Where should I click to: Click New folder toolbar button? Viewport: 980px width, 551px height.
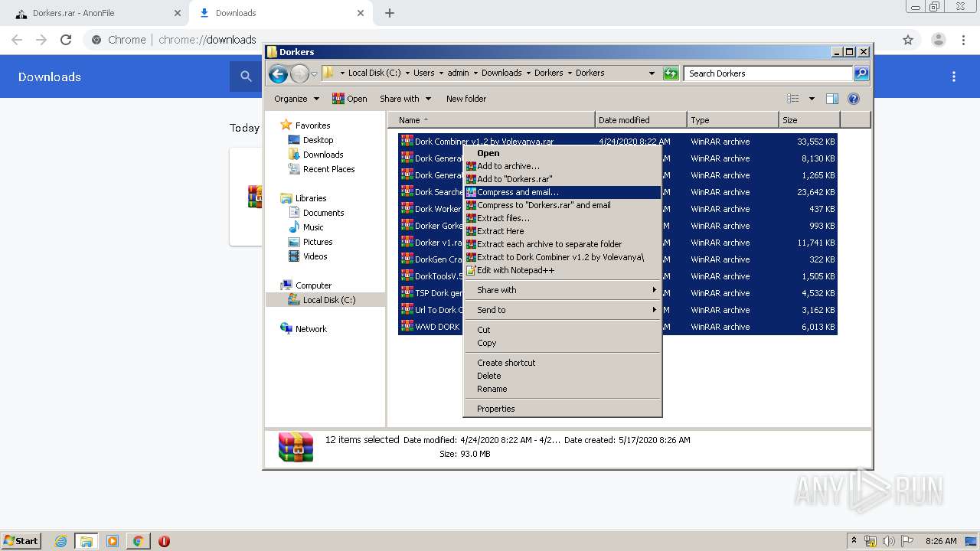(466, 99)
